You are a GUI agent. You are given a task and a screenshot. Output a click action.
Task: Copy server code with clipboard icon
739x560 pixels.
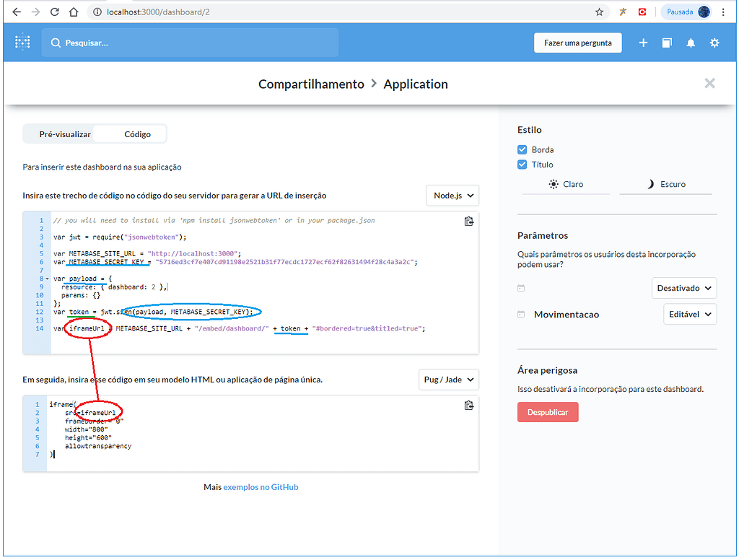pyautogui.click(x=468, y=221)
